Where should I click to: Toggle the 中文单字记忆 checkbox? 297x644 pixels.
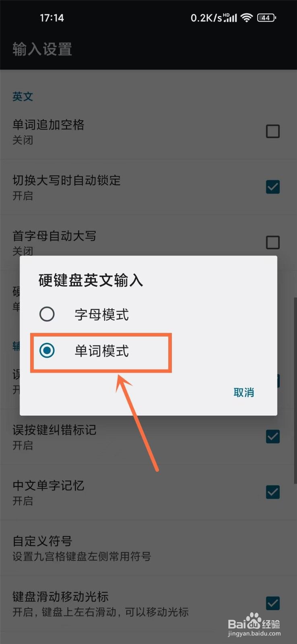(x=273, y=492)
